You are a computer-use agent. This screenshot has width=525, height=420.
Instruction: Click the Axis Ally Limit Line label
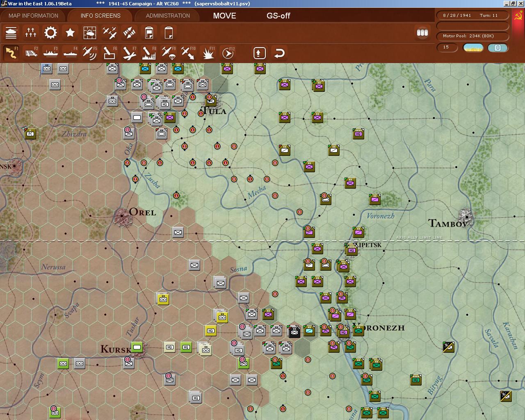click(419, 237)
